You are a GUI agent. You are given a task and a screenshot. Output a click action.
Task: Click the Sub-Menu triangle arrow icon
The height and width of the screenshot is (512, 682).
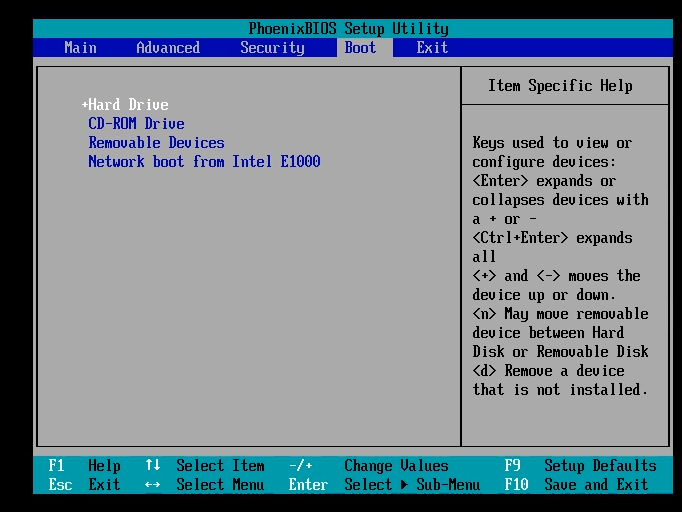pyautogui.click(x=405, y=485)
